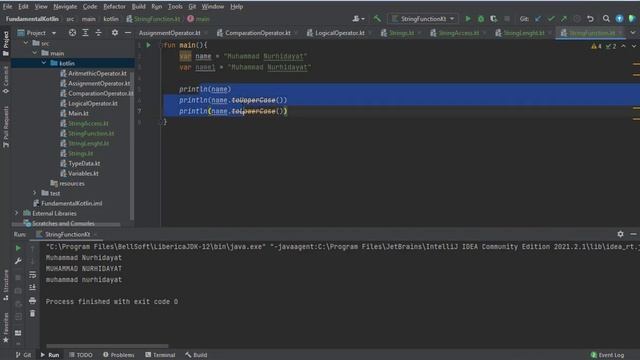This screenshot has height=360, width=640.
Task: Collapse the main folder
Action: click(35, 53)
